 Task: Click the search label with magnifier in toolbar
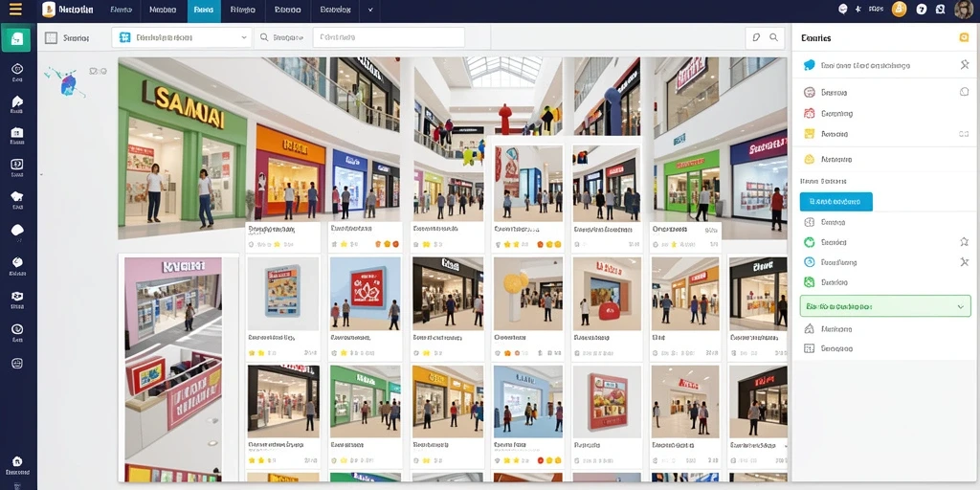point(282,37)
